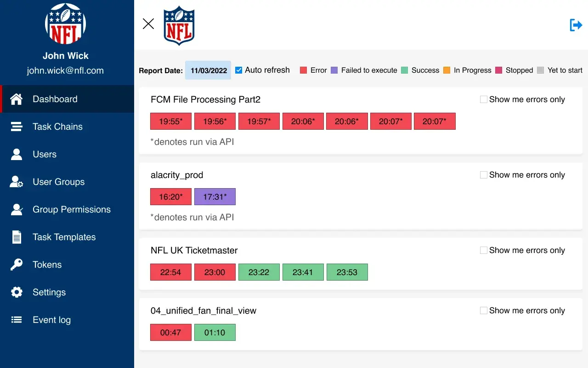Open the 17:31* failed run in alacrity_prod
Image resolution: width=588 pixels, height=368 pixels.
point(215,197)
